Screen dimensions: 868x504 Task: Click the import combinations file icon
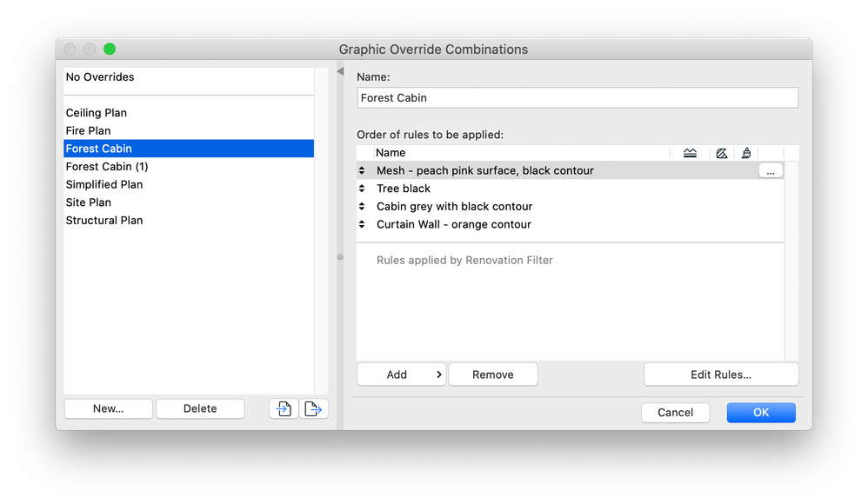point(283,408)
